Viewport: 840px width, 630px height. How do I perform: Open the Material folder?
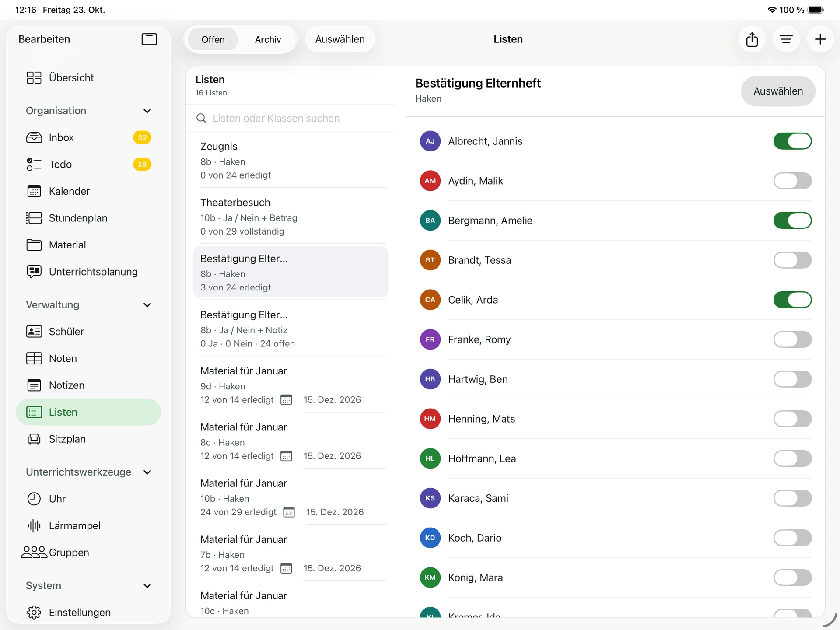tap(88, 245)
